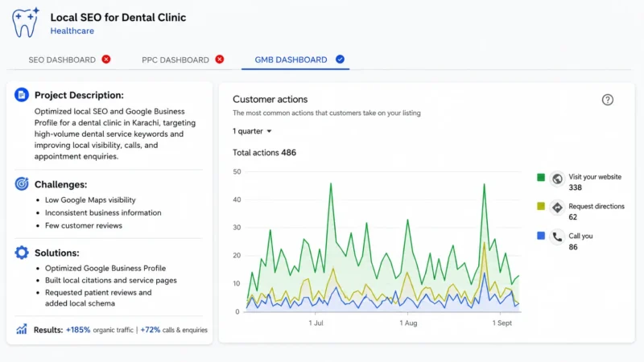Click the 338 website visits value

(575, 187)
